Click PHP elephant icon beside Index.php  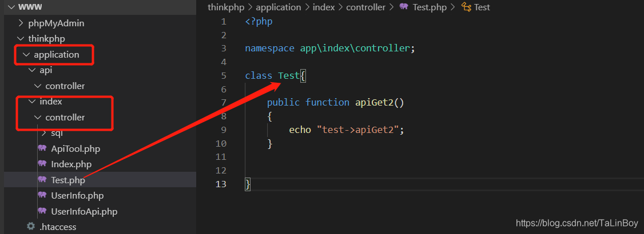tap(42, 164)
